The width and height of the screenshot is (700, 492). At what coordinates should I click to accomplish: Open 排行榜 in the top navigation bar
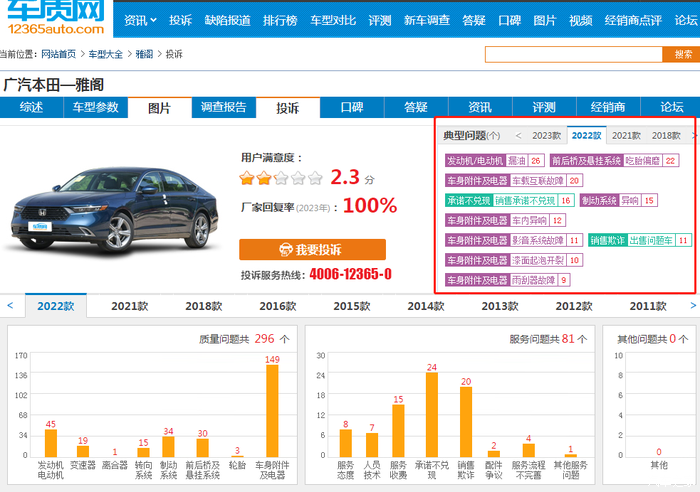click(x=279, y=20)
